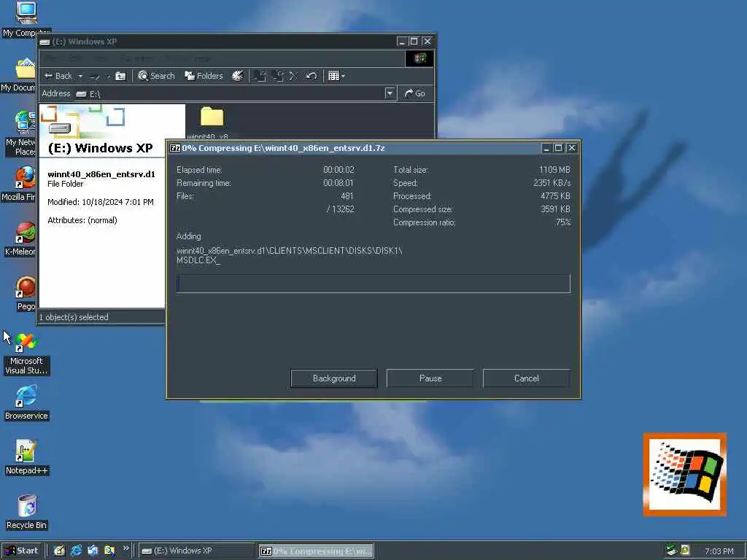Open the Start menu
The width and height of the screenshot is (747, 560).
click(21, 551)
